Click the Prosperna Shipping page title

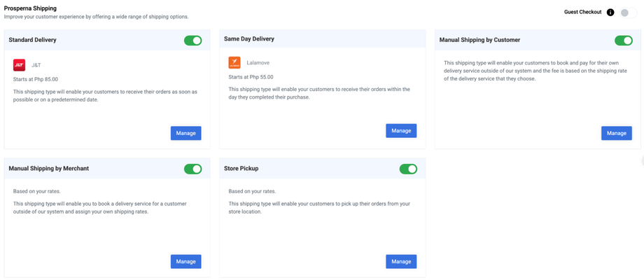tap(31, 8)
